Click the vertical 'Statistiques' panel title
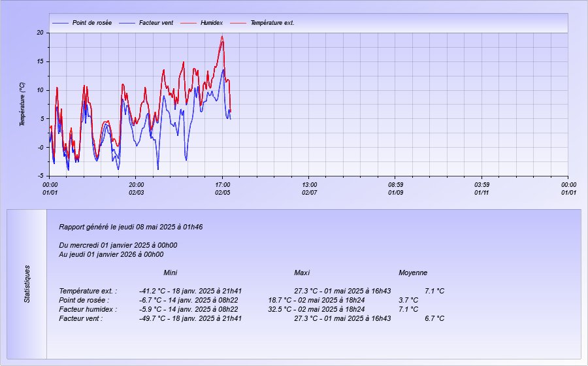Image resolution: width=588 pixels, height=366 pixels. [27, 284]
